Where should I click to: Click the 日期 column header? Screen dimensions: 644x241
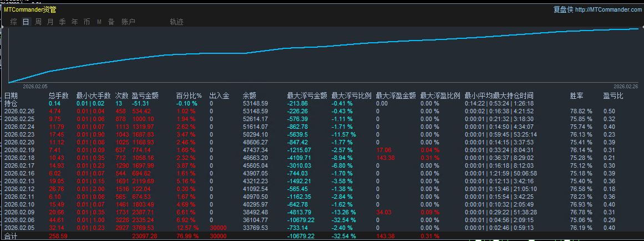tap(11, 96)
